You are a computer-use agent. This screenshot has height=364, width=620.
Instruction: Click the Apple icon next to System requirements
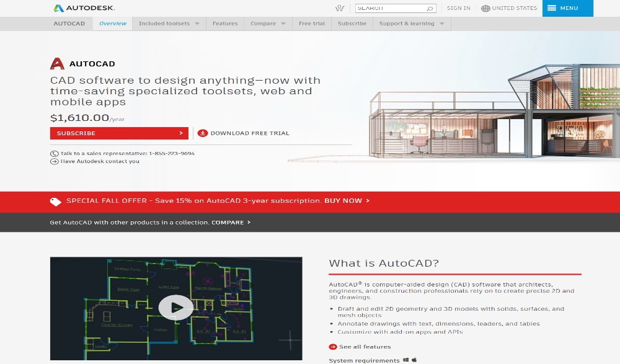pos(414,360)
